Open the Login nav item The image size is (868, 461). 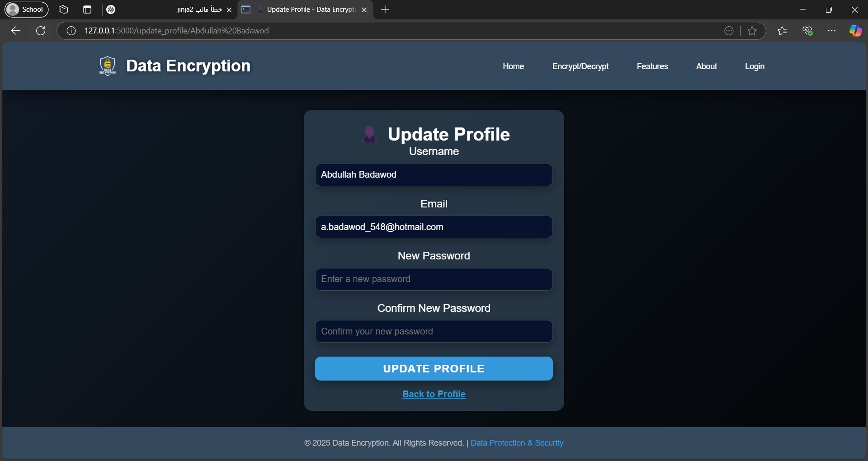point(755,66)
